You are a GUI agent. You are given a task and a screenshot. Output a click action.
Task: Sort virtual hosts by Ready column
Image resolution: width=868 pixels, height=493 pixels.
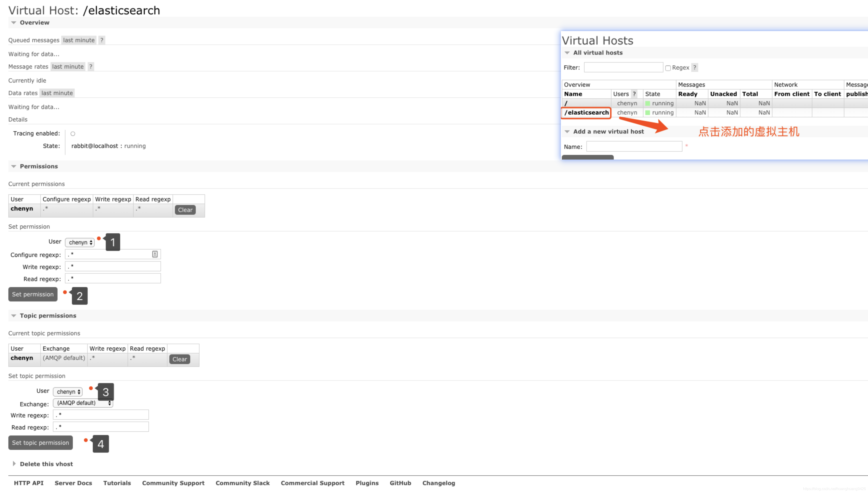click(x=688, y=94)
